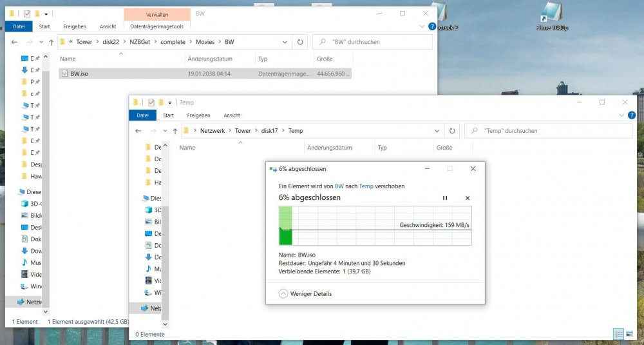Expand BW address bar history dropdown
Image resolution: width=644 pixels, height=345 pixels.
(285, 42)
